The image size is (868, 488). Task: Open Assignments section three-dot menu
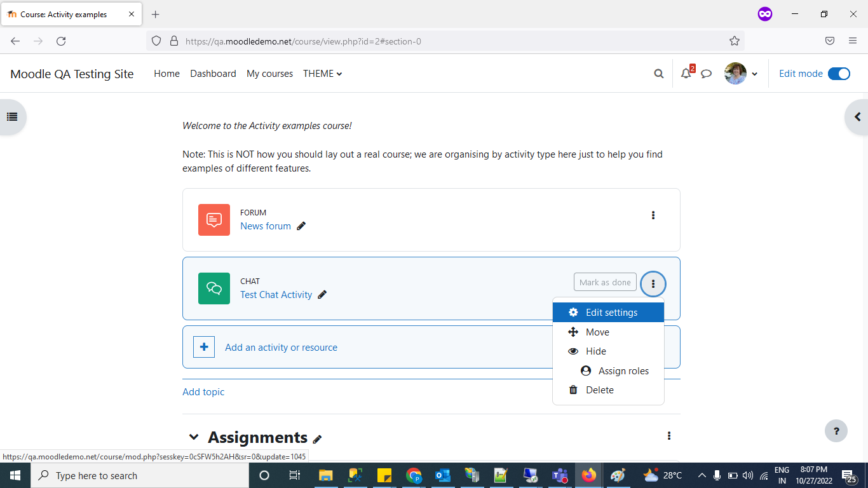[669, 436]
